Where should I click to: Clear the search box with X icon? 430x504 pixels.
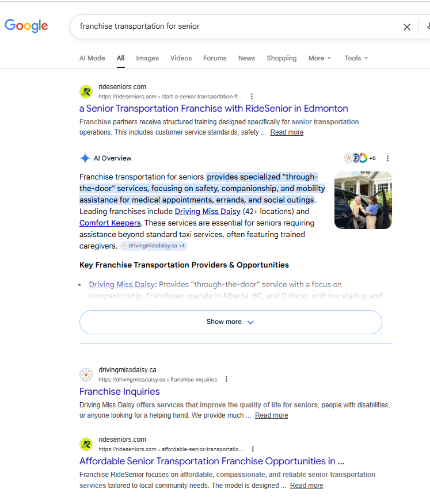[x=407, y=27]
